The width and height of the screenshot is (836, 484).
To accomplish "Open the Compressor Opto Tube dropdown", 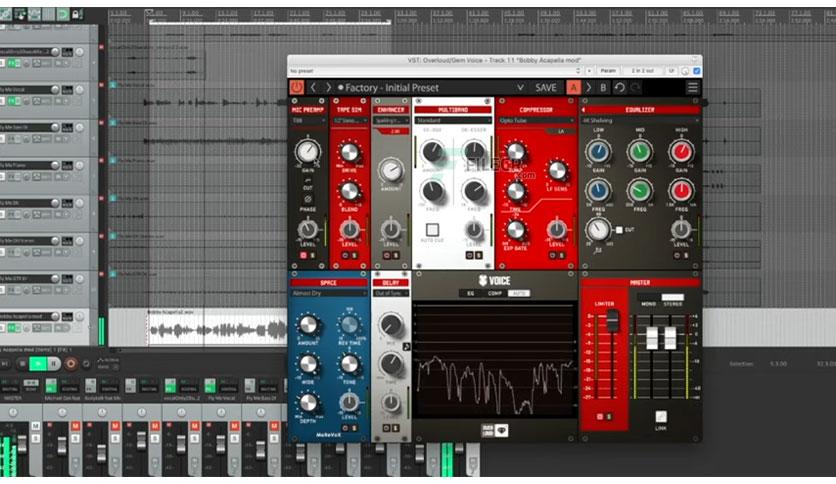I will (536, 121).
